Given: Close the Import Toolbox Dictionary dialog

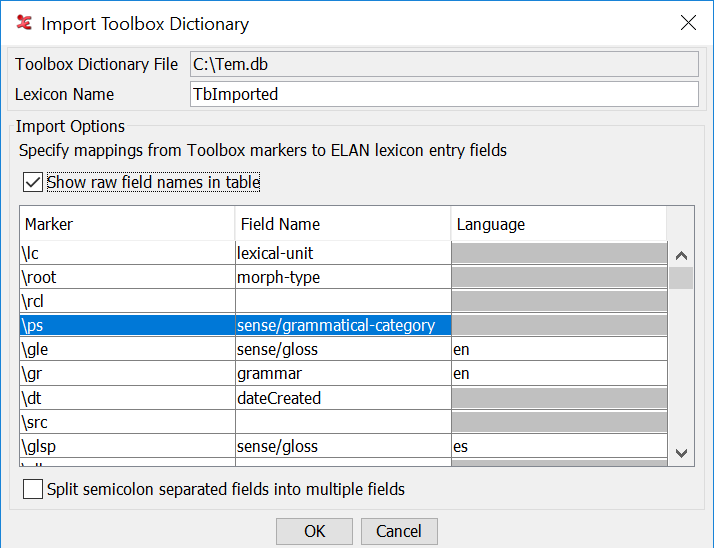Looking at the screenshot, I should tap(688, 23).
